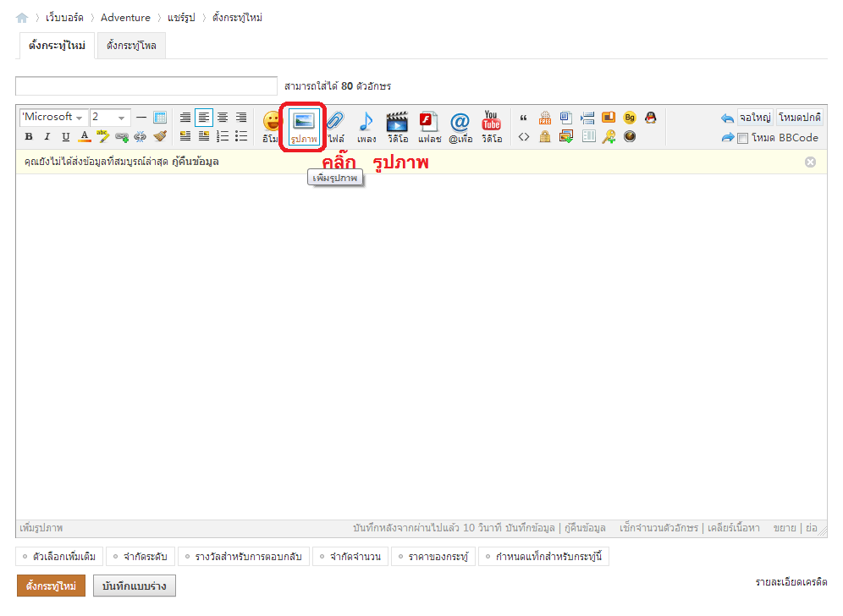843x616 pixels.
Task: Go to Adventure breadcrumb
Action: click(125, 18)
